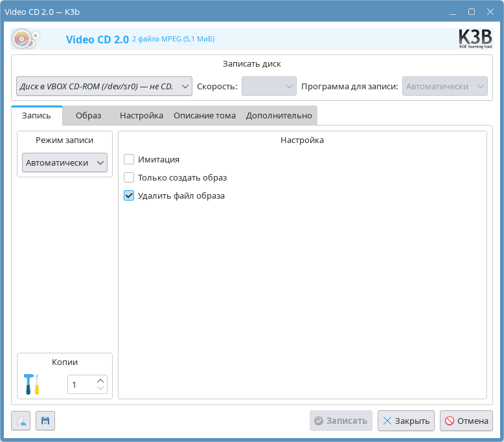Check the Только создать образ option
Image resolution: width=504 pixels, height=442 pixels.
pos(129,177)
